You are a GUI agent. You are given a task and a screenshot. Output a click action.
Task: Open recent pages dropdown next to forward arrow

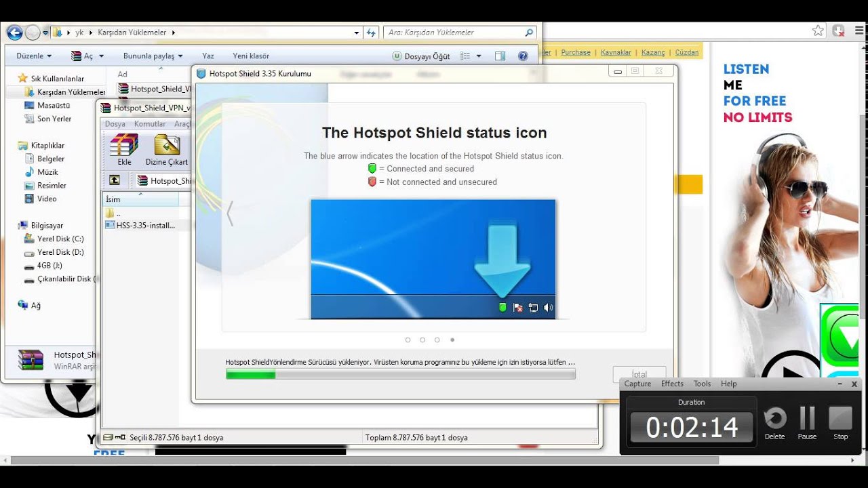click(45, 32)
